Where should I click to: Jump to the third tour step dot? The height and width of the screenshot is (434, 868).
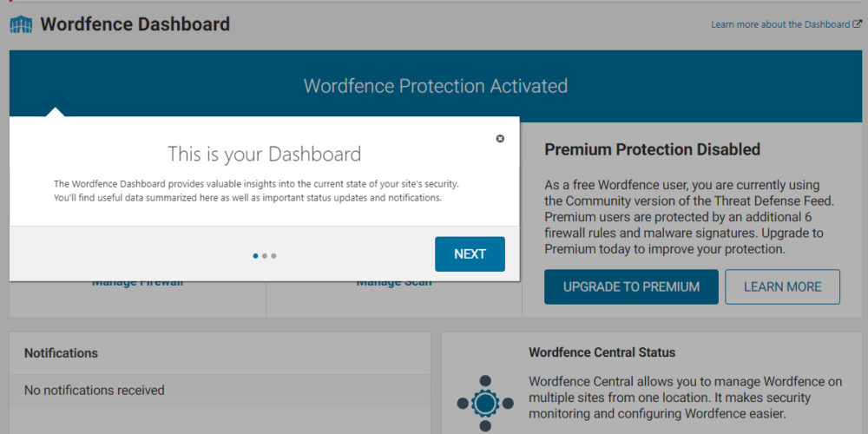[274, 256]
